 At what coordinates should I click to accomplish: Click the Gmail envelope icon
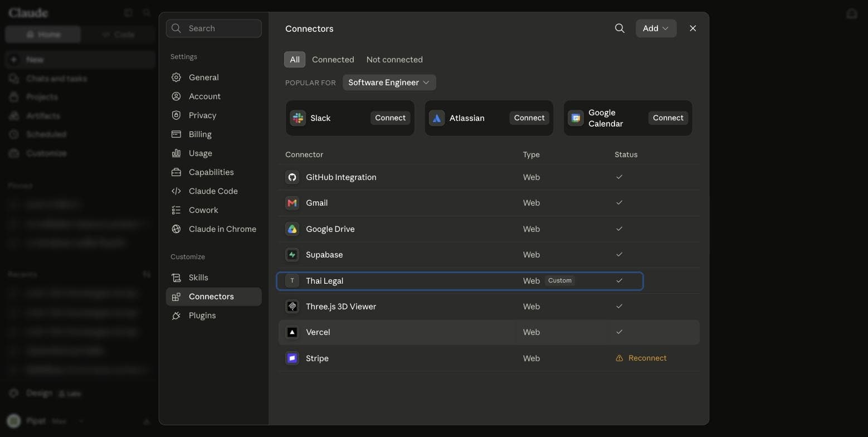click(292, 203)
